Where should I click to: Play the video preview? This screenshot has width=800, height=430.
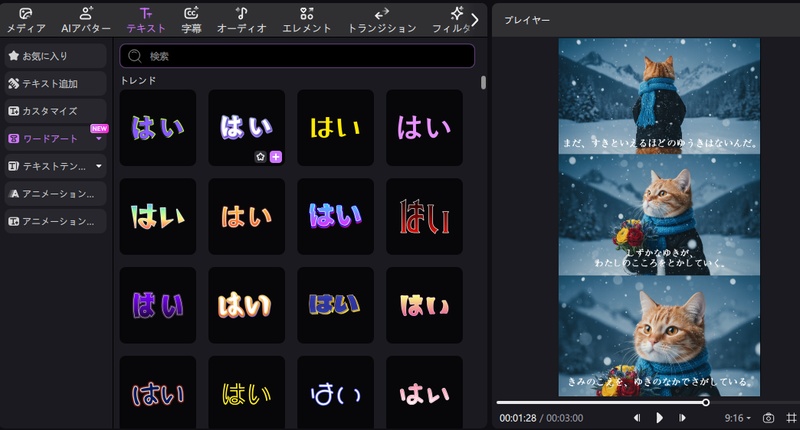(x=659, y=418)
